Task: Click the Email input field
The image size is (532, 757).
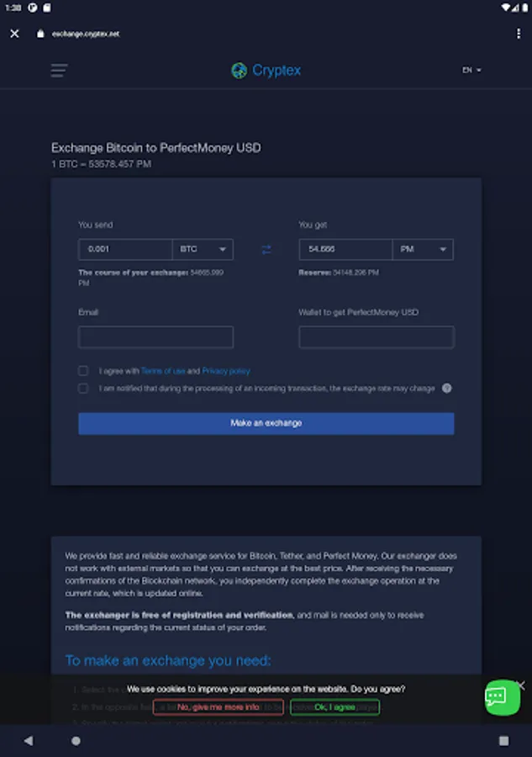Action: [155, 337]
